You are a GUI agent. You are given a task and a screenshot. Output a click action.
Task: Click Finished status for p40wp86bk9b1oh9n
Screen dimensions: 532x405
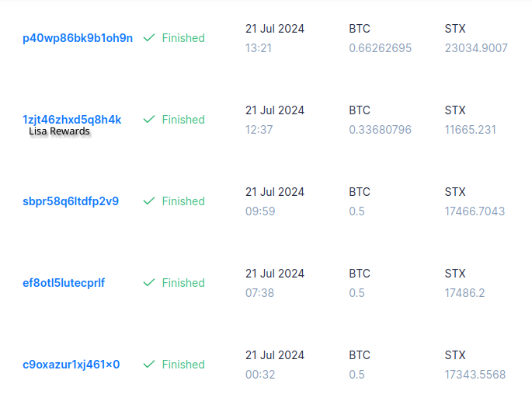click(183, 38)
